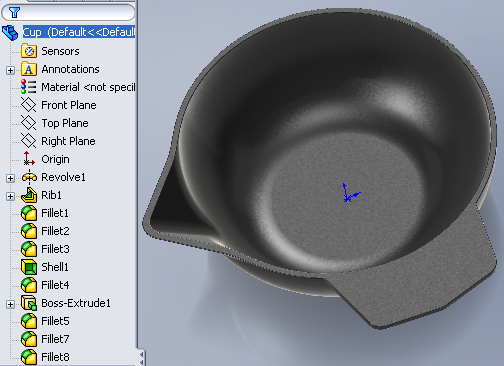Screen dimensions: 504x366
Task: Select Top Plane in the feature tree
Action: pos(65,123)
